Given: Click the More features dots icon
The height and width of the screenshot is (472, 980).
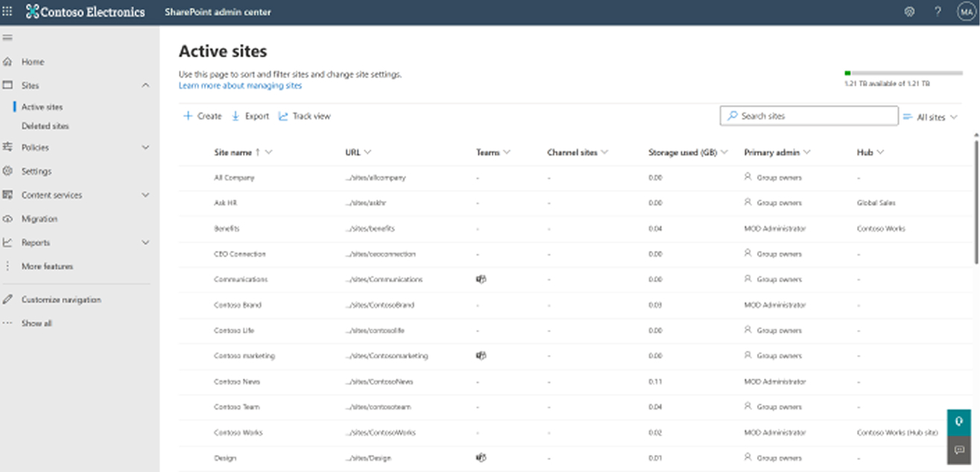Looking at the screenshot, I should tap(7, 266).
